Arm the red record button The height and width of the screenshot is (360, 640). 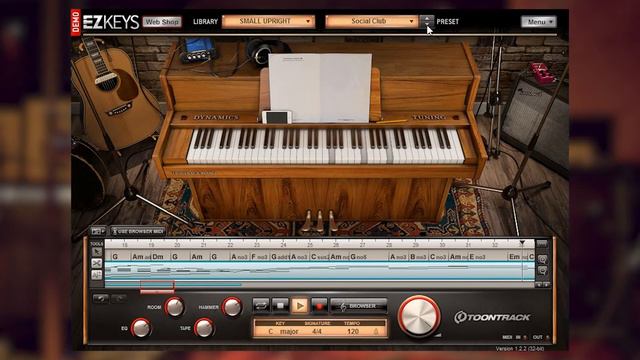coord(320,306)
